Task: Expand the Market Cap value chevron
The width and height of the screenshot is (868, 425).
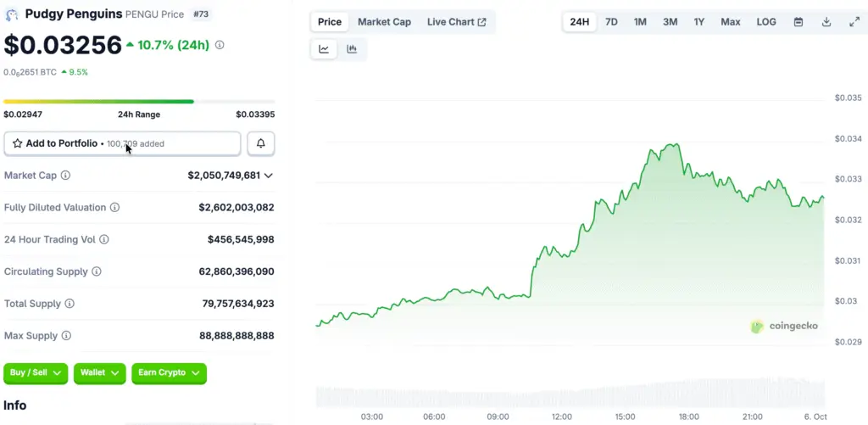Action: point(269,176)
